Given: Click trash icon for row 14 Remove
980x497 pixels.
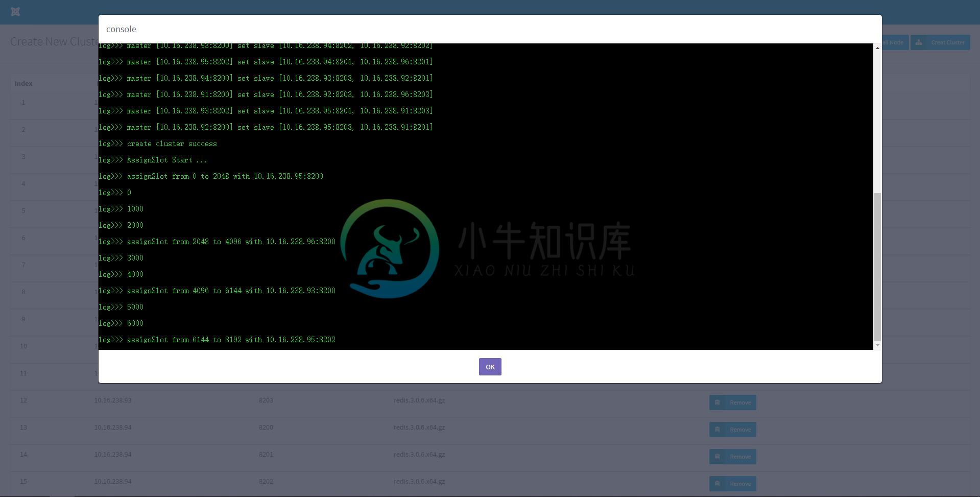Looking at the screenshot, I should (x=717, y=457).
